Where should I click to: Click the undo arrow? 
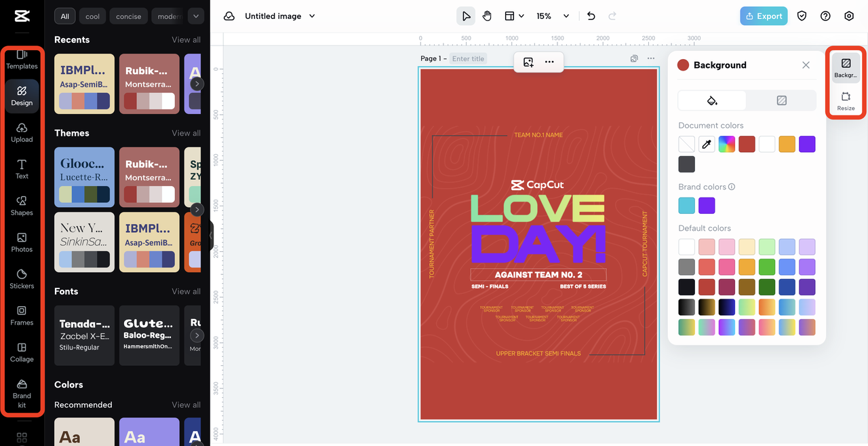coord(591,16)
